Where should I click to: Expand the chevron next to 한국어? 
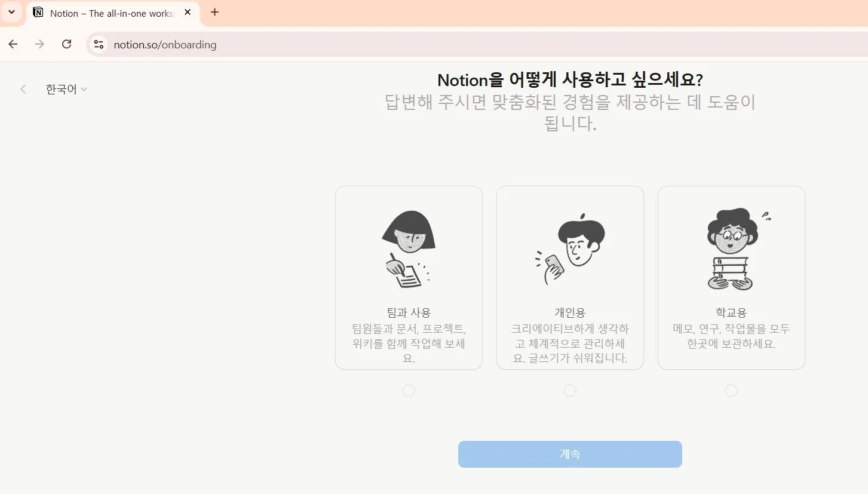coord(84,88)
